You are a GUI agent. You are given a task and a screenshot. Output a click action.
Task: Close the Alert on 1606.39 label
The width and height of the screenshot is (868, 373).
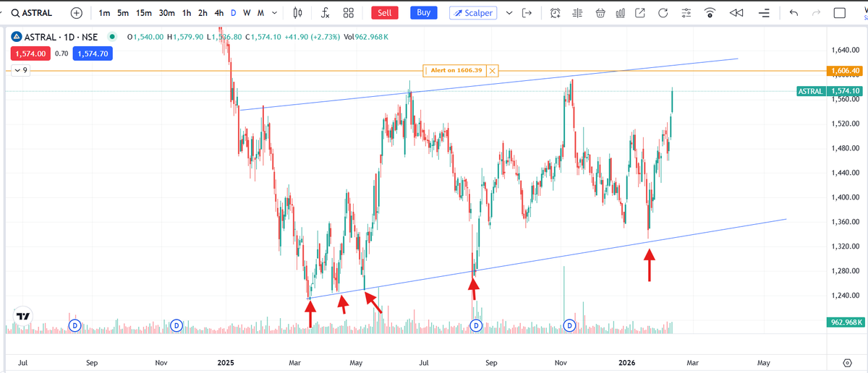(x=493, y=70)
